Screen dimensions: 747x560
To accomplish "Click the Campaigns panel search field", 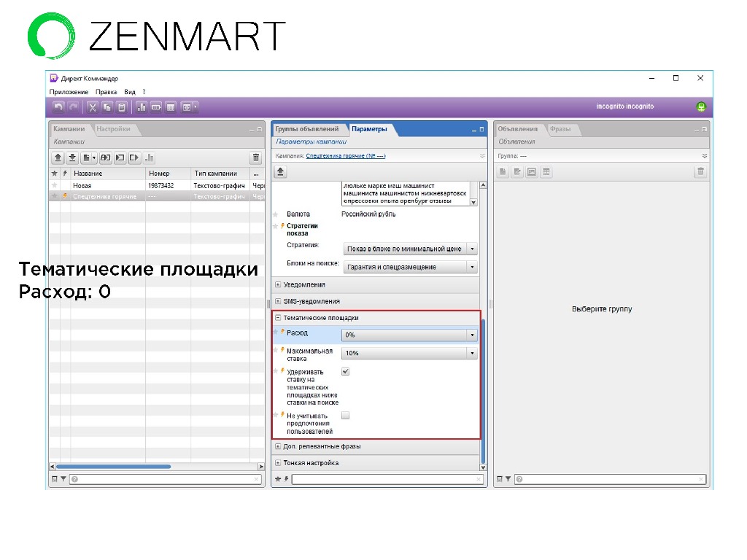I will [x=166, y=479].
